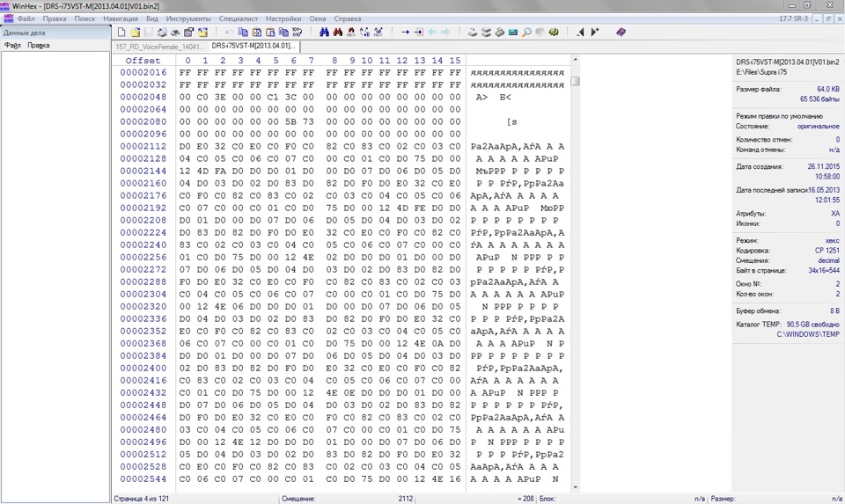Screen dimensions: 845x504
Task: Click the undo arrow icon
Action: coord(229,33)
